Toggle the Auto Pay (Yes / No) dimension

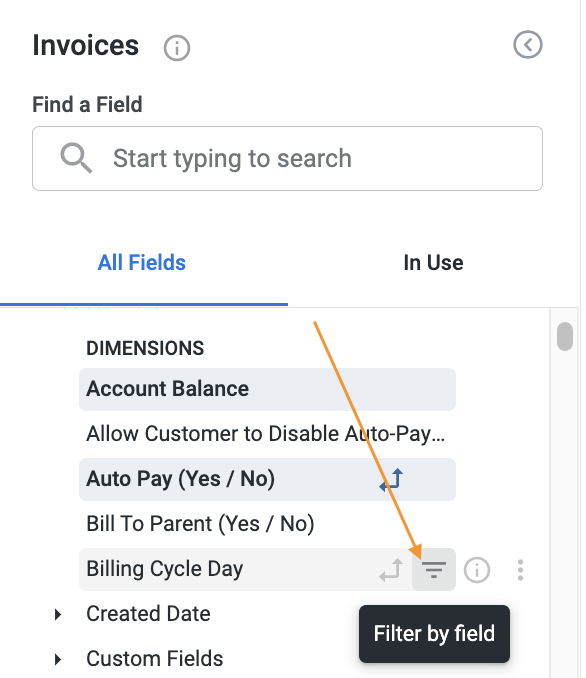click(267, 479)
